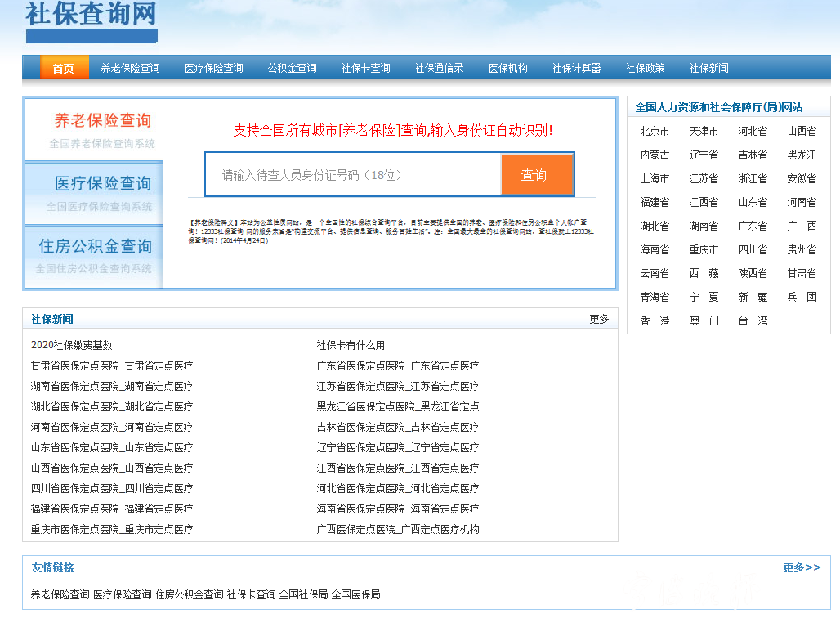
Task: Open the 医疗保险查询 menu item
Action: [x=214, y=69]
